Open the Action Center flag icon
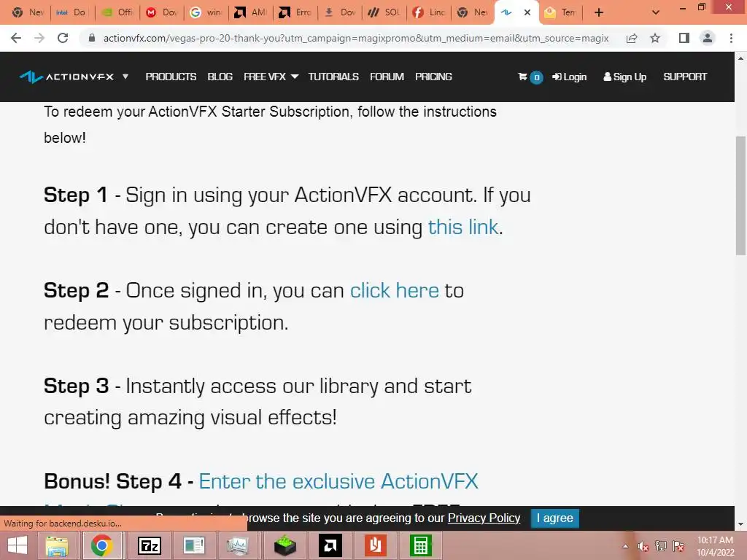This screenshot has width=747, height=560. 678,546
